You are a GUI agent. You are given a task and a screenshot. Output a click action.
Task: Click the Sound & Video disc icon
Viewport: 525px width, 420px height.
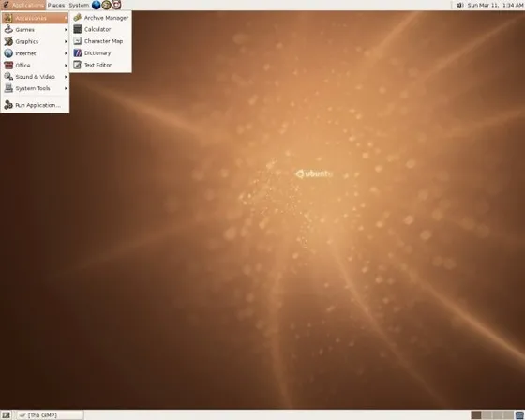click(8, 77)
